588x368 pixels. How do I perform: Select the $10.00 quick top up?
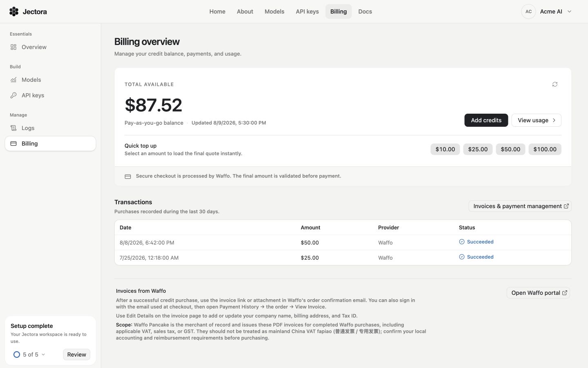445,149
